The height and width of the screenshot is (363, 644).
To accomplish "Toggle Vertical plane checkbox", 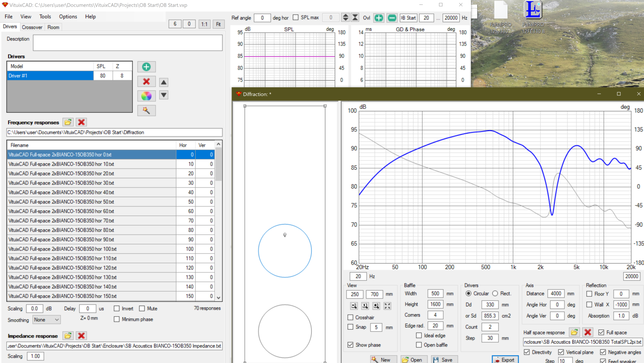I will pyautogui.click(x=561, y=352).
